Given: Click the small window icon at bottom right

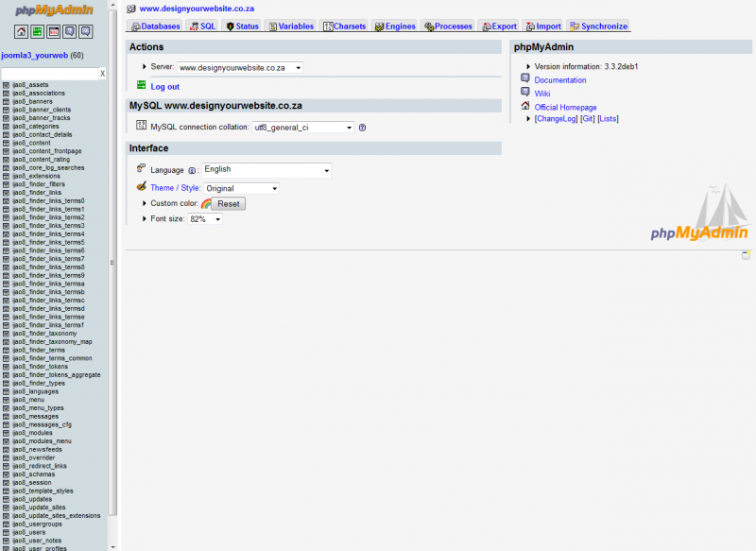Looking at the screenshot, I should tap(746, 255).
